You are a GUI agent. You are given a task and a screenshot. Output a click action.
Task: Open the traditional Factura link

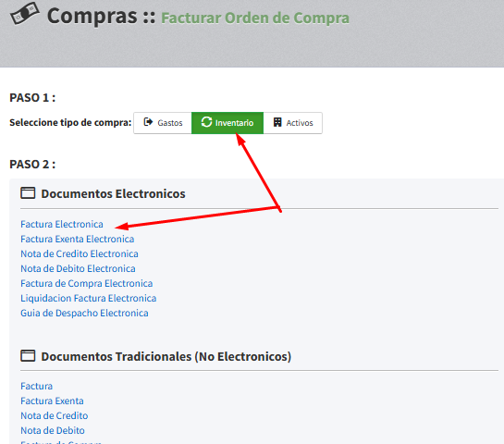(36, 386)
